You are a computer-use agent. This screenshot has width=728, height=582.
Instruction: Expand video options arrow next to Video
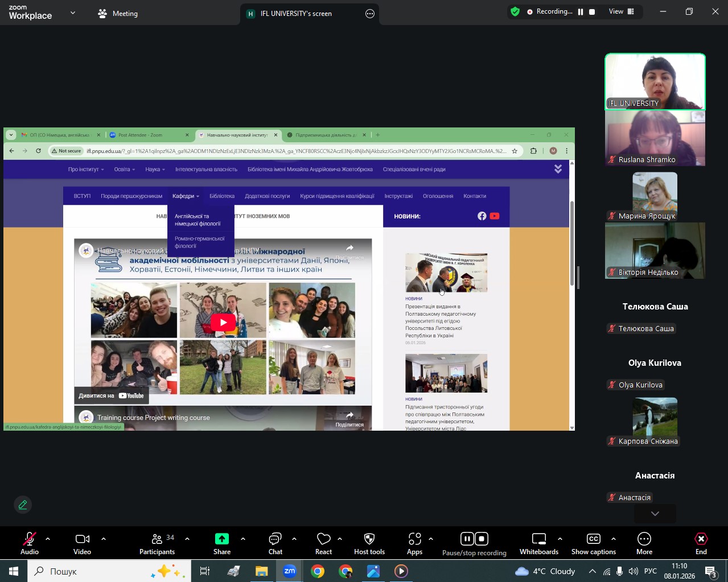104,538
